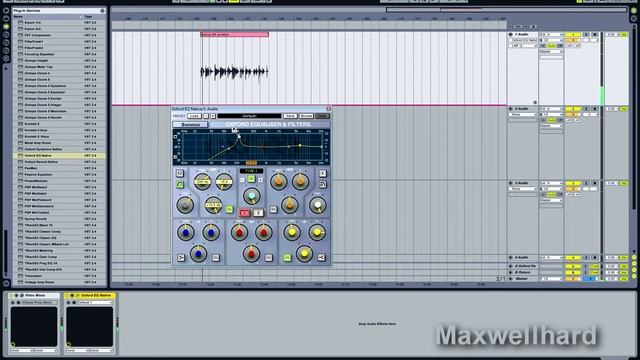Click EQ type plus button
The height and width of the screenshot is (360, 640).
(x=260, y=180)
